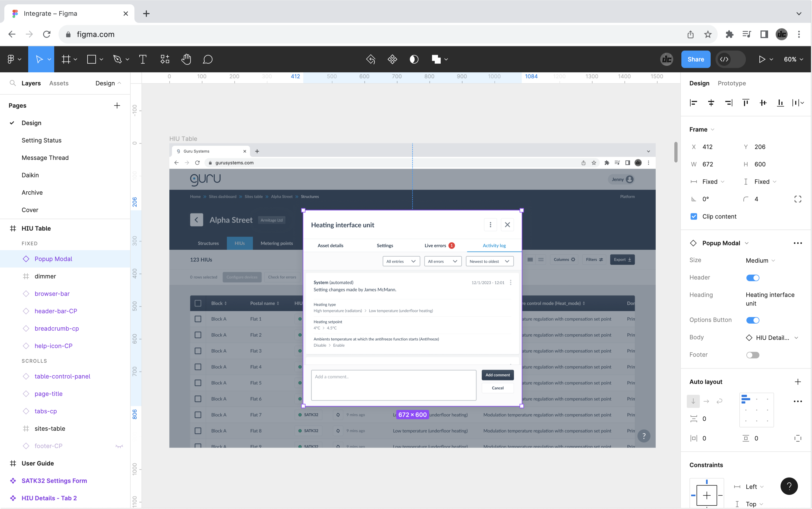Viewport: 812px width, 509px height.
Task: Select the Popup Modal layer
Action: (x=65, y=259)
